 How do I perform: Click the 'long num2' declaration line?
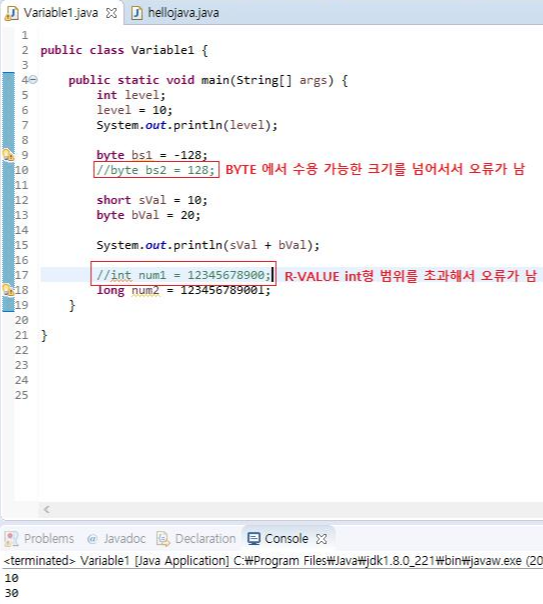click(183, 290)
